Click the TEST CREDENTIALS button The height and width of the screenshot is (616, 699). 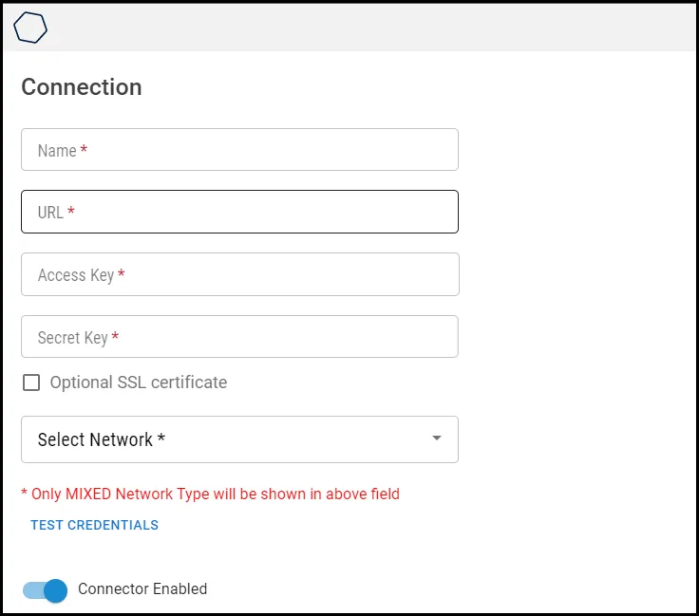click(95, 525)
